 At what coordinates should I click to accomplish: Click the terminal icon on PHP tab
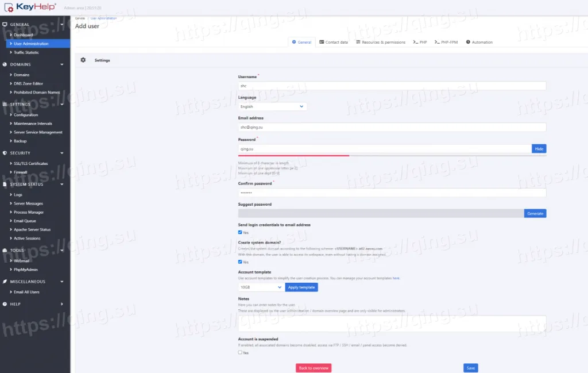pos(416,42)
